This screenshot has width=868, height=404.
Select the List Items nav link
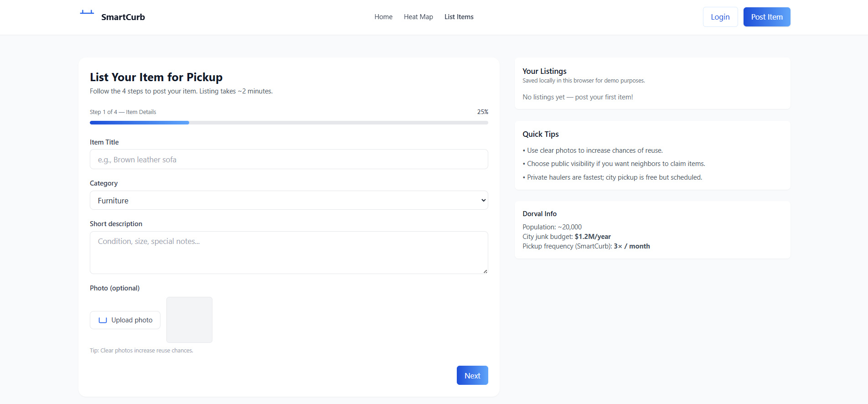click(459, 17)
